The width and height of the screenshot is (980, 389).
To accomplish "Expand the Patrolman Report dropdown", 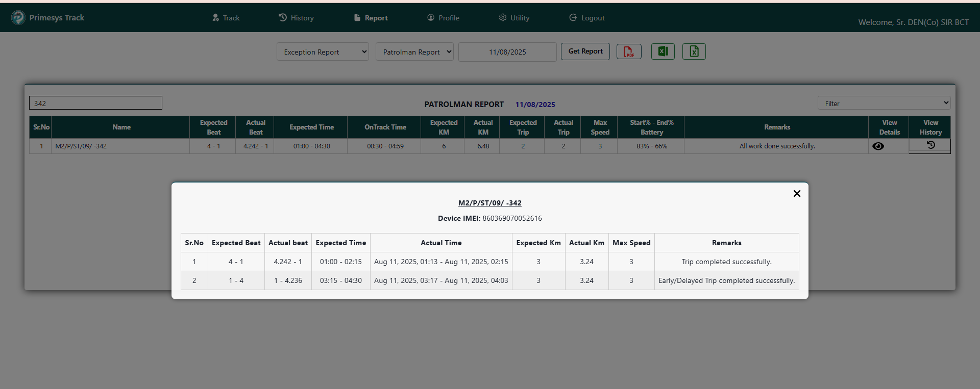I will pyautogui.click(x=414, y=52).
